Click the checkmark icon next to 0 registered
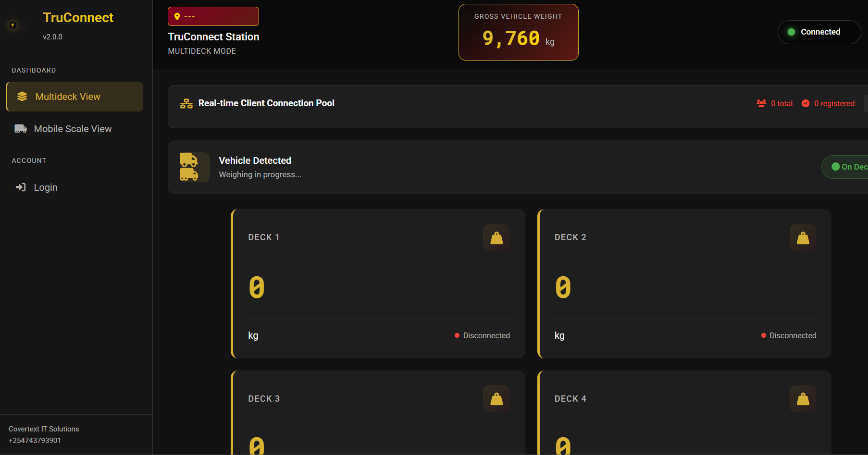This screenshot has width=868, height=455. pyautogui.click(x=806, y=103)
